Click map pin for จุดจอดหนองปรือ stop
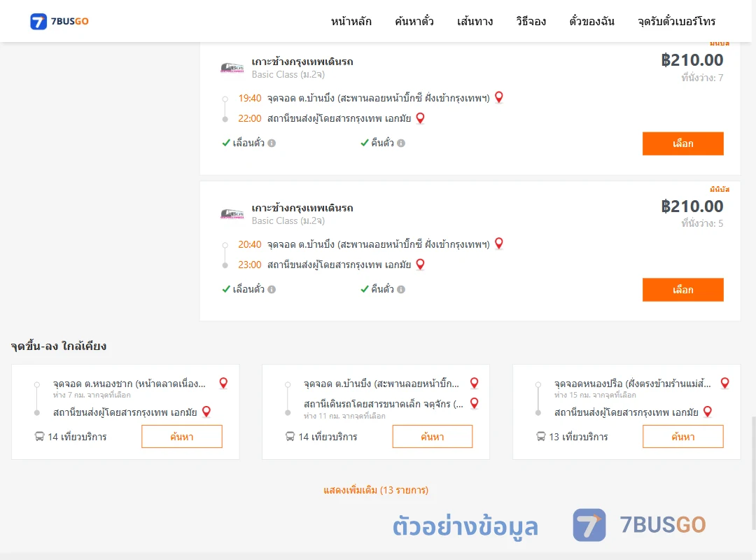This screenshot has height=560, width=756. (724, 383)
